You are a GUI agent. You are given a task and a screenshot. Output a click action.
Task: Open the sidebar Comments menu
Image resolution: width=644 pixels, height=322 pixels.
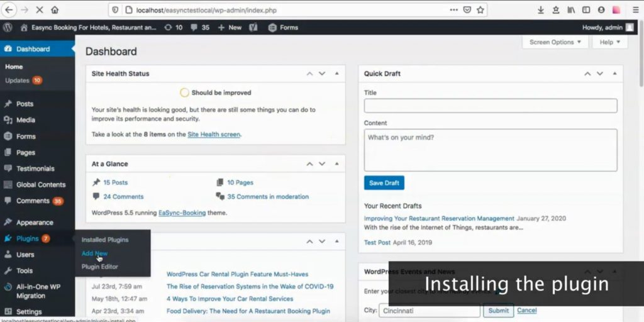point(33,201)
